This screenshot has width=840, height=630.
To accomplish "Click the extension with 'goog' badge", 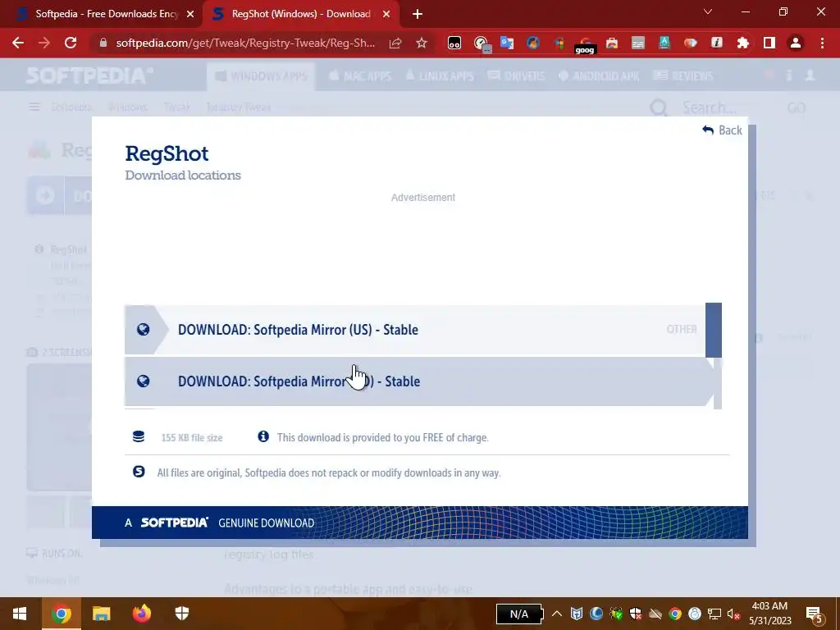I will pos(585,45).
